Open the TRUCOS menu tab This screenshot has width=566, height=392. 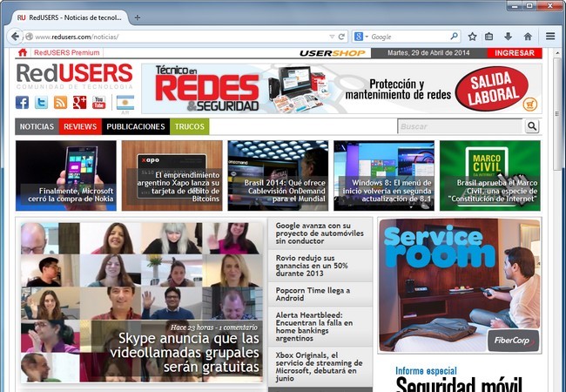point(190,126)
